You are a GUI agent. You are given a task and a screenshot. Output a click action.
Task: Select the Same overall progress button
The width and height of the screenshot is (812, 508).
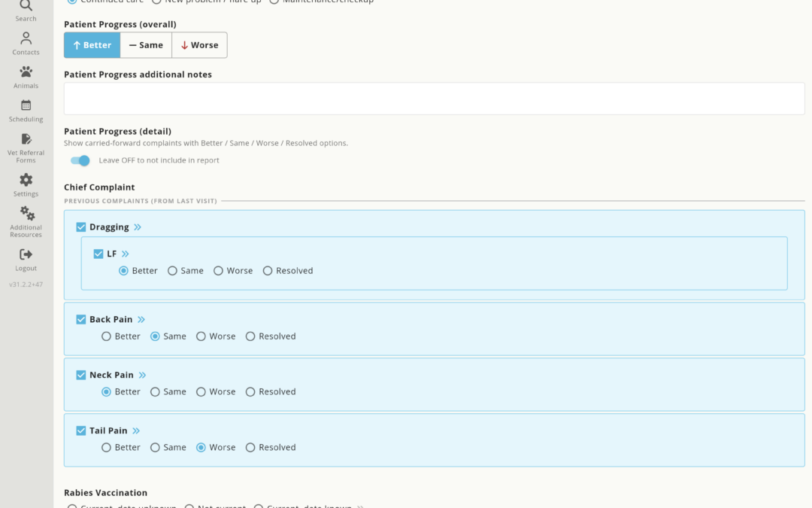pyautogui.click(x=146, y=45)
